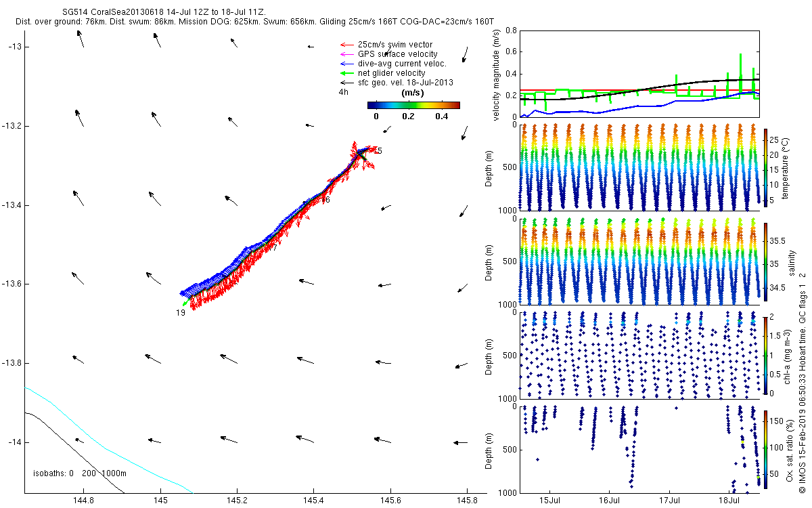
Task: Click the 'salinity' colorbar label
Action: [792, 262]
